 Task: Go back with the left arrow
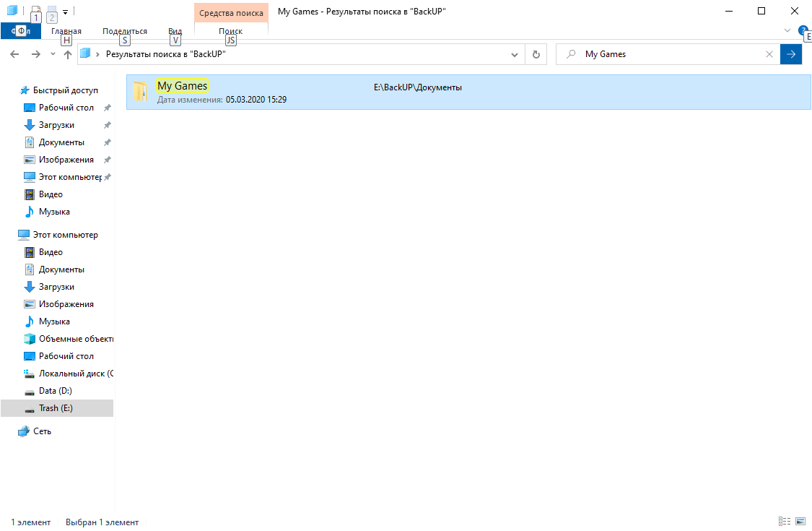14,54
